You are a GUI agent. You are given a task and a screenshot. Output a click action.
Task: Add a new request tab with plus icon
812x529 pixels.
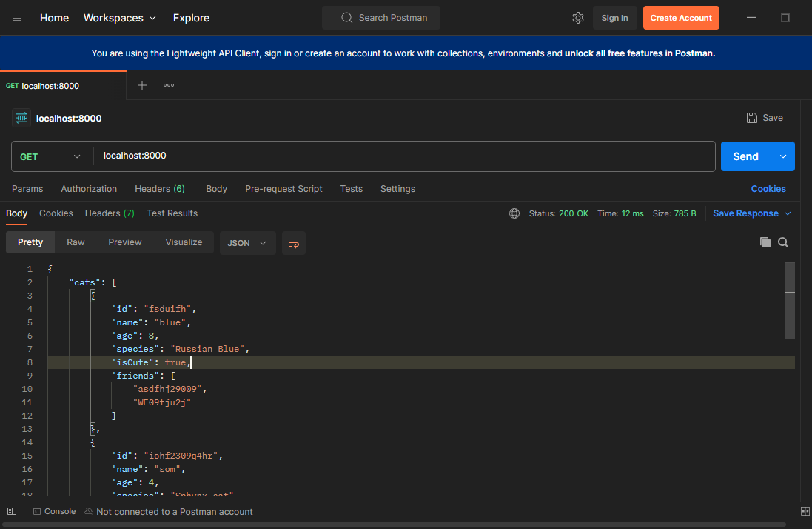[142, 85]
